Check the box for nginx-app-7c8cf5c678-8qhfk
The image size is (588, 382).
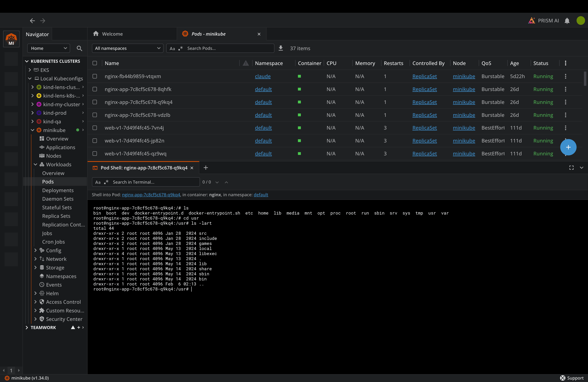(x=95, y=89)
